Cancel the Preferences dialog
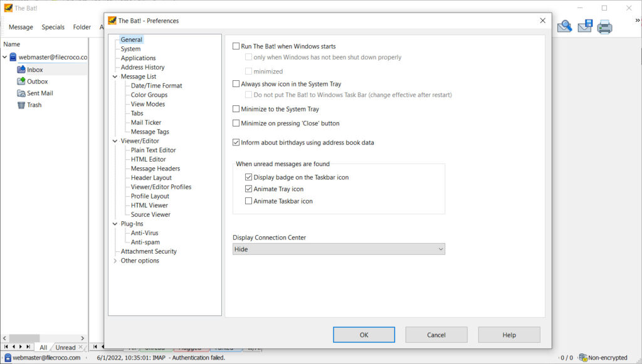 pyautogui.click(x=436, y=335)
